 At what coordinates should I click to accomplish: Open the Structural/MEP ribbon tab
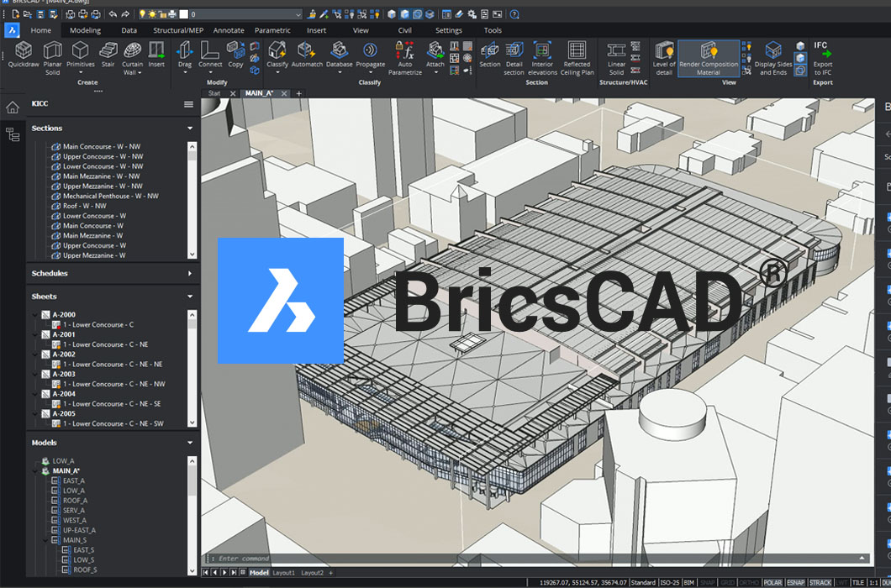[x=178, y=30]
